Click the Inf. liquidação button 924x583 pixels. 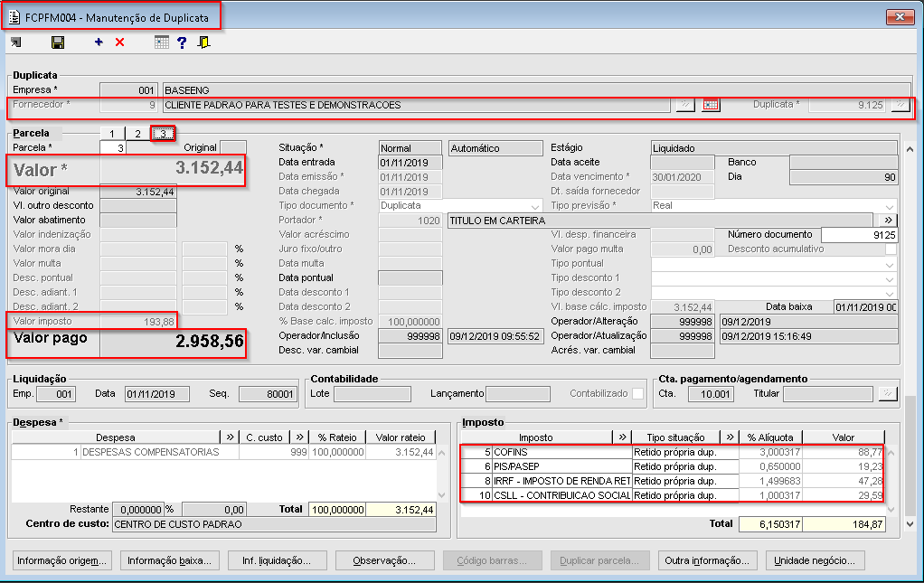277,560
